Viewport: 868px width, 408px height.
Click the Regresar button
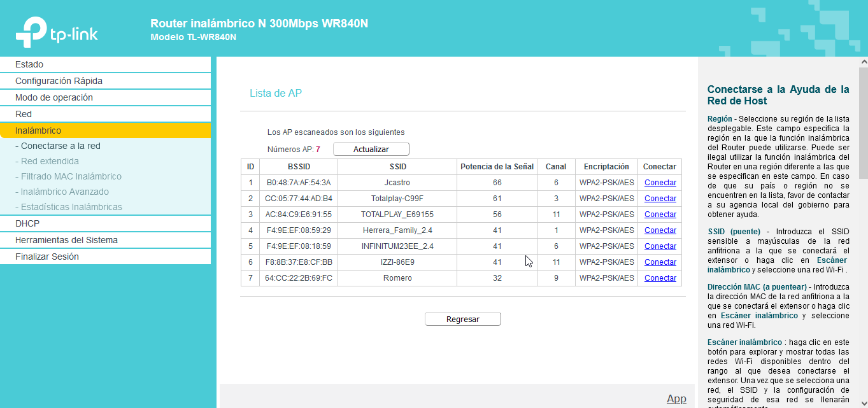coord(462,319)
